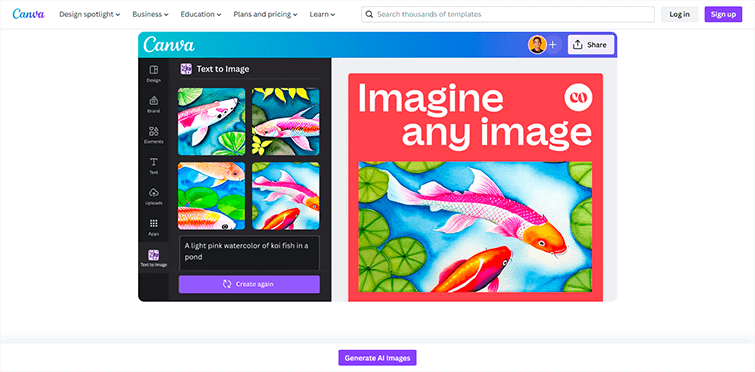Click the white 'co' circle logo on design
This screenshot has width=755, height=372.
(x=578, y=97)
